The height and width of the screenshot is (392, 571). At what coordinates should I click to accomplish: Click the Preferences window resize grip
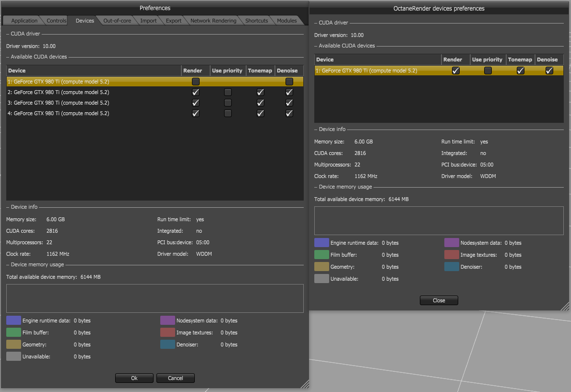305,384
